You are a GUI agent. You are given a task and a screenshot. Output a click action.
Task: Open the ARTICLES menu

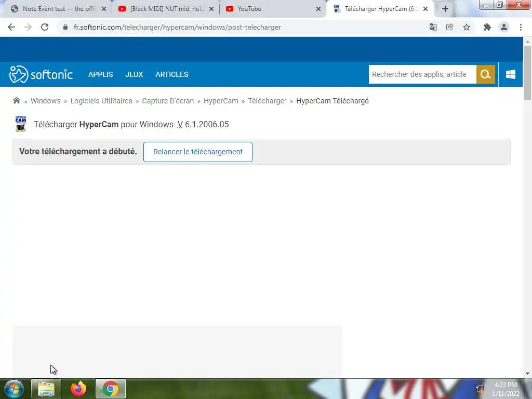[171, 74]
